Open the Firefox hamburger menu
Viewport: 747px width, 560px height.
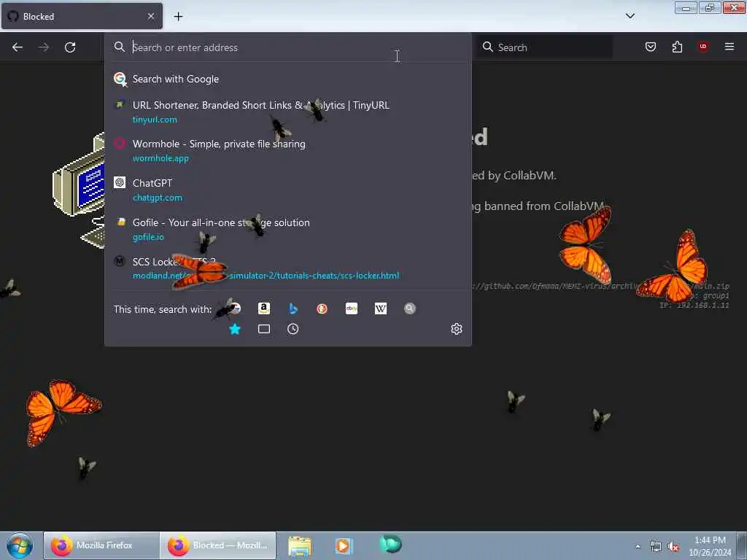tap(729, 47)
